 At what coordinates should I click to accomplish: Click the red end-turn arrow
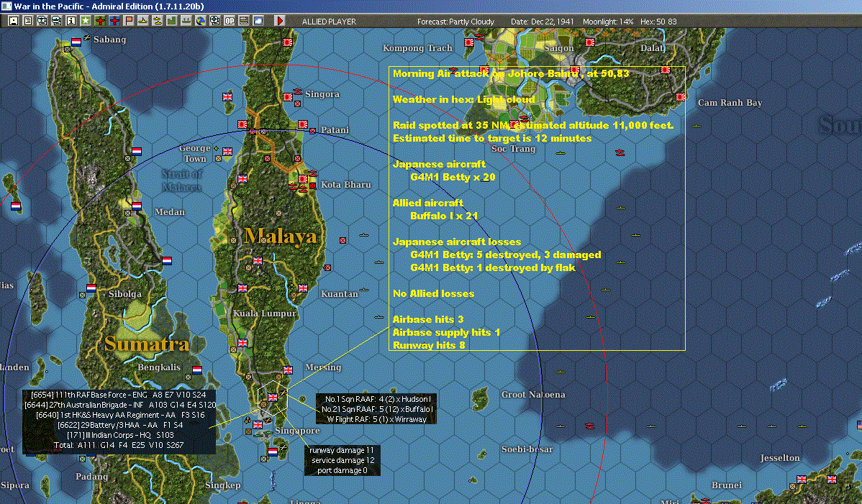tap(279, 21)
